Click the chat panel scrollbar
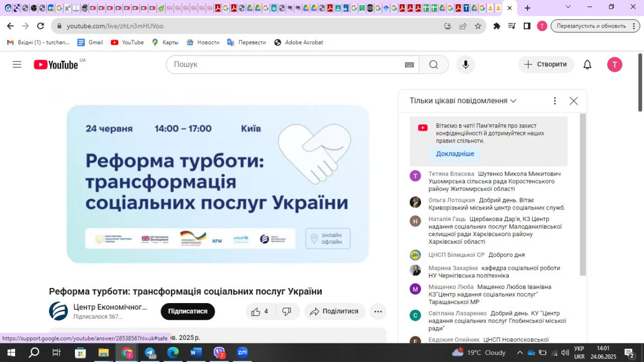Viewport: 644px width, 362px height. [x=583, y=194]
